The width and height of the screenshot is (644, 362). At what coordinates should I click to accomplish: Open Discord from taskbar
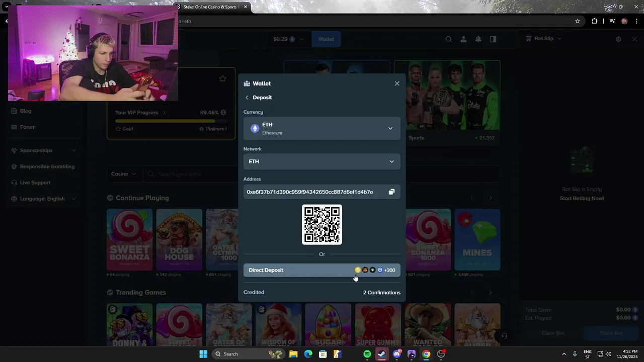coord(397,354)
